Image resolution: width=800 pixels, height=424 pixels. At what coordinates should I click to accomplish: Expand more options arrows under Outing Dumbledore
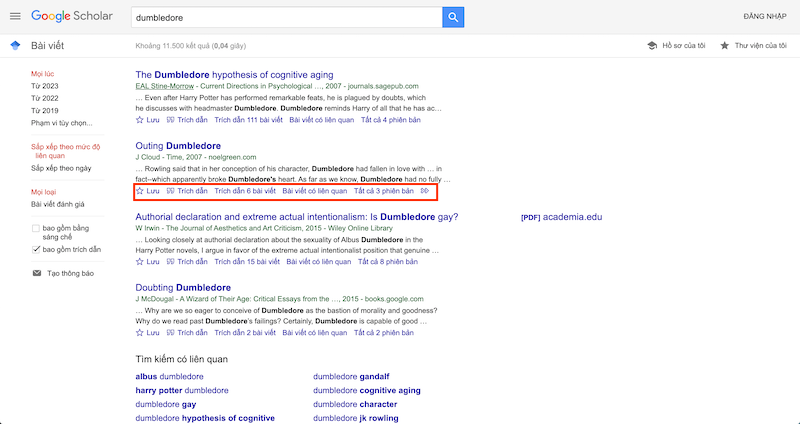click(425, 191)
